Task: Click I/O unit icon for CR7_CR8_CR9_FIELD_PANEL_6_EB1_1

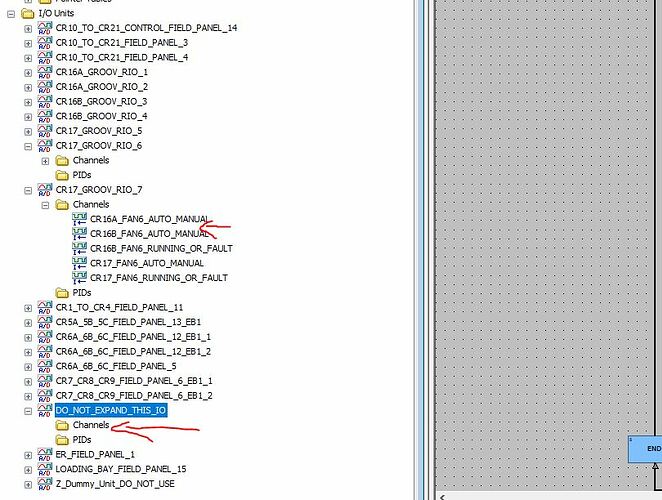Action: pyautogui.click(x=45, y=380)
